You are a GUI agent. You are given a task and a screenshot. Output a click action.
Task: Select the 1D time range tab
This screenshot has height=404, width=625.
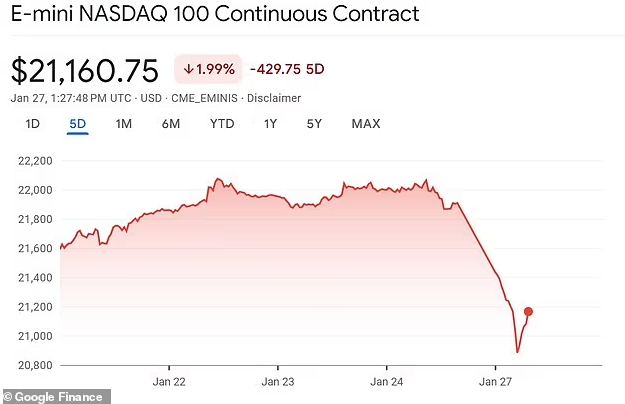(32, 124)
